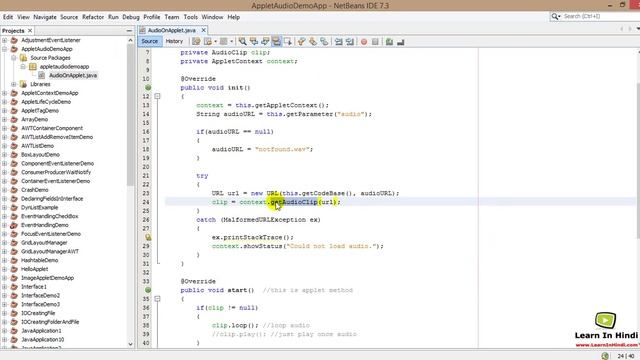Click the status bar notification icon
The image size is (640, 360).
[605, 356]
